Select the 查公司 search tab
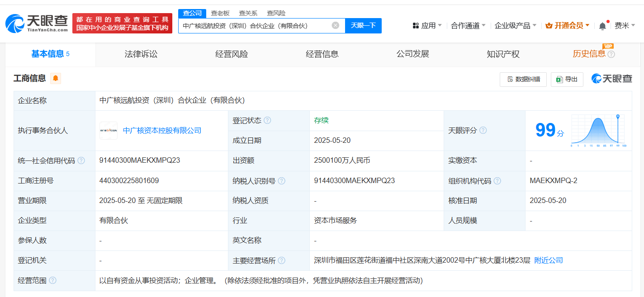Viewport: 644px width, 297px height. click(192, 13)
